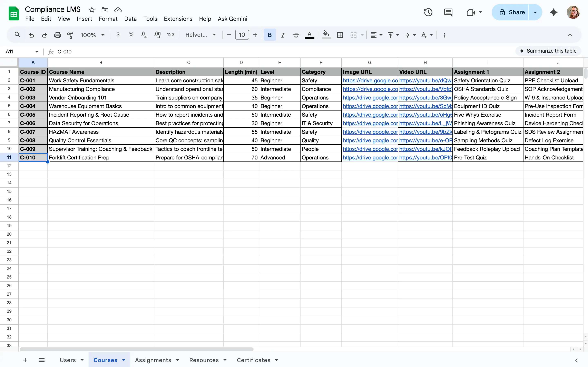
Task: Open the comments panel icon
Action: pos(448,12)
